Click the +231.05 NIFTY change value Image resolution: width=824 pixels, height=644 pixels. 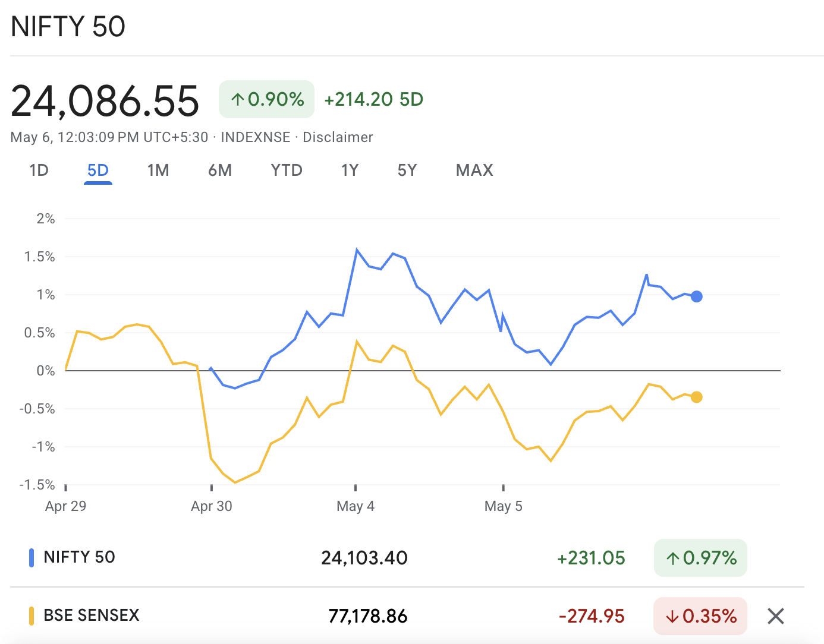(591, 558)
